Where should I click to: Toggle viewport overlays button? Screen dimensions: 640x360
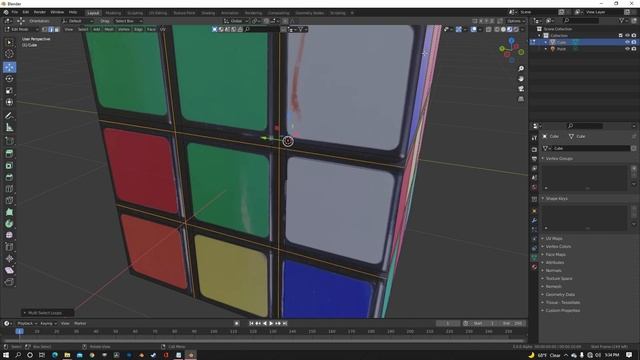[x=473, y=29]
